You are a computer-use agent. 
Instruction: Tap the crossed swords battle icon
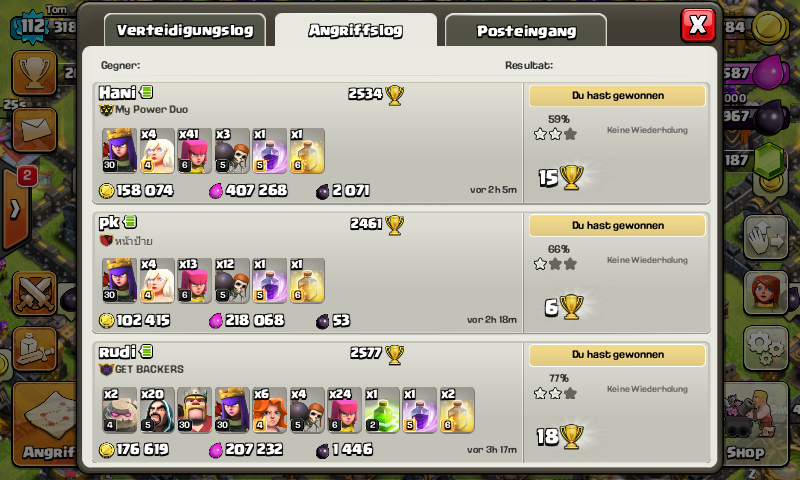[34, 293]
